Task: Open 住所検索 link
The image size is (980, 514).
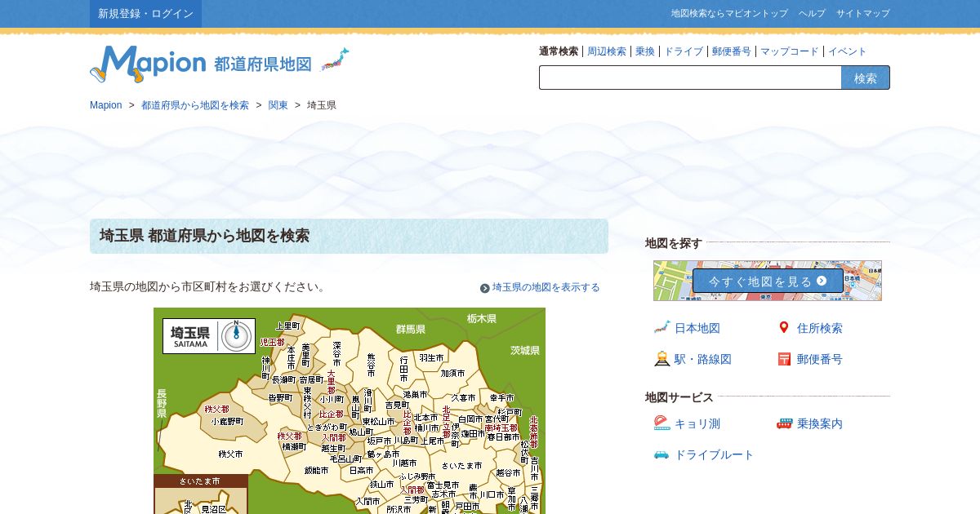Action: pyautogui.click(x=820, y=328)
